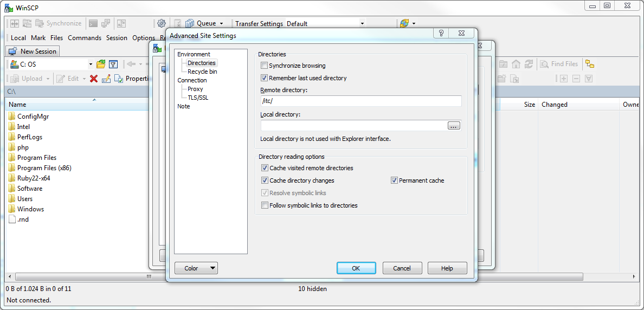This screenshot has width=644, height=310.
Task: Disable Permanent cache checkbox
Action: coord(394,180)
